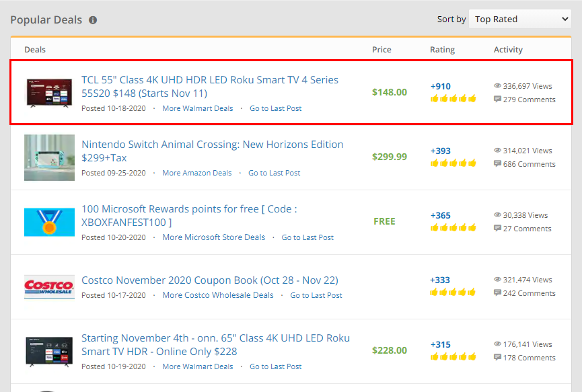582x392 pixels.
Task: Go to Last Post for the TCL TV deal
Action: pyautogui.click(x=275, y=108)
